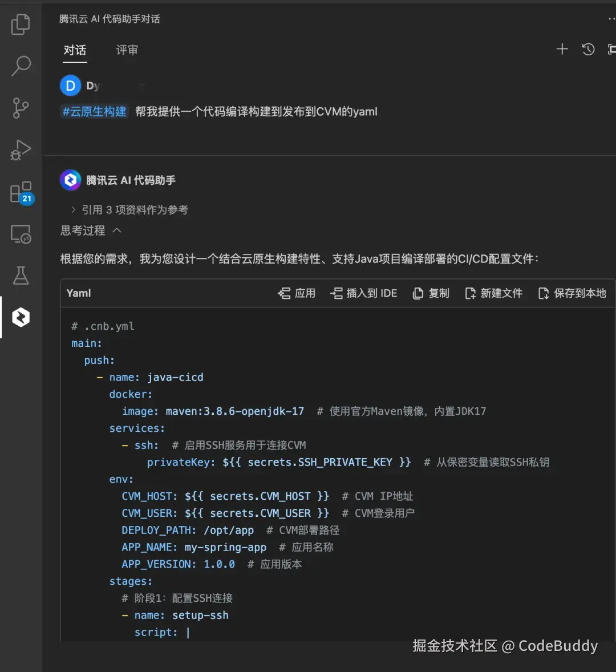Start a new chat with the plus icon
The height and width of the screenshot is (672, 616).
pos(562,49)
